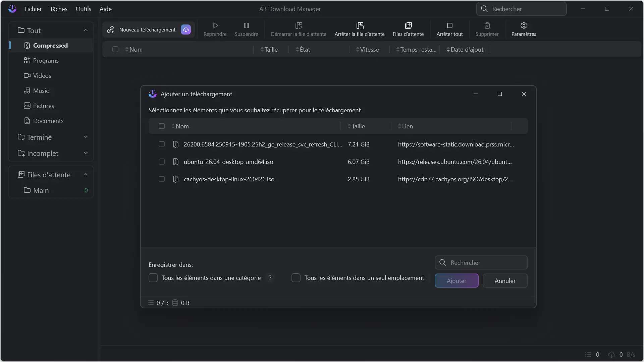Toggle select-all checkbox in dialog header
This screenshot has width=644, height=362.
tap(162, 126)
